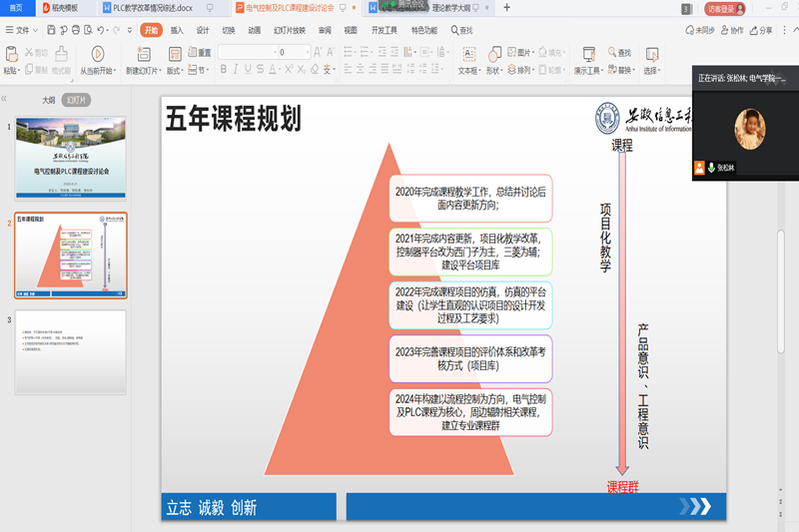799x532 pixels.
Task: Toggle Underline formatting
Action: (252, 70)
